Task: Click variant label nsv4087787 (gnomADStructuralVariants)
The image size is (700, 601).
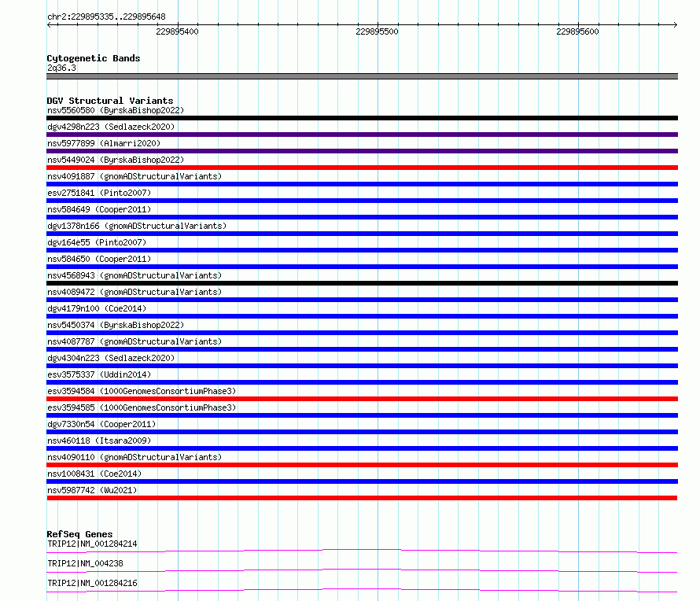Action: 134,341
